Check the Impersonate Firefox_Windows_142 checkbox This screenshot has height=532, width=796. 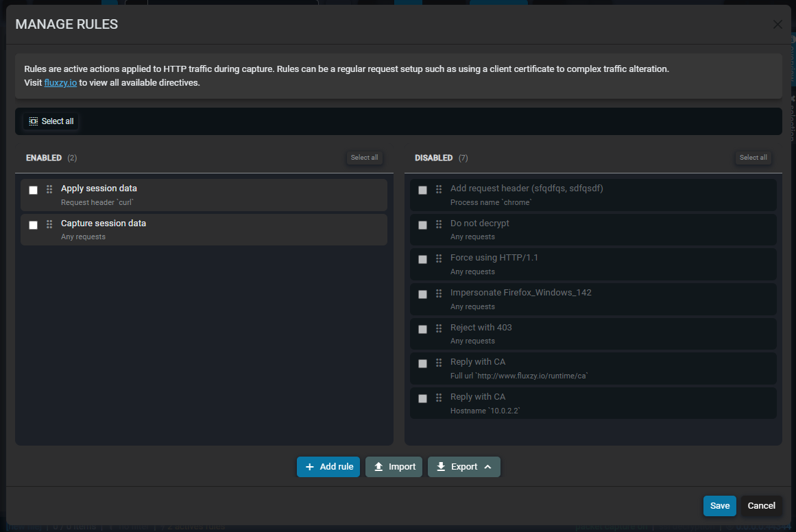pyautogui.click(x=422, y=294)
